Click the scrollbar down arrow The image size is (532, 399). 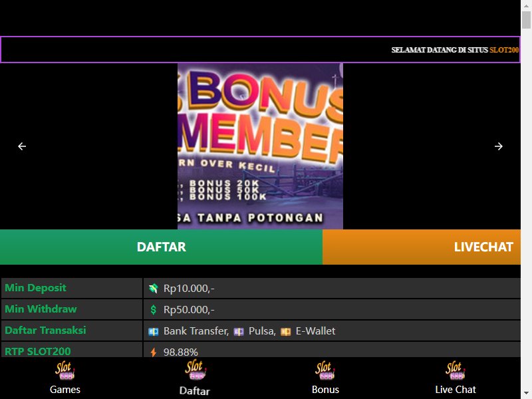click(x=526, y=394)
